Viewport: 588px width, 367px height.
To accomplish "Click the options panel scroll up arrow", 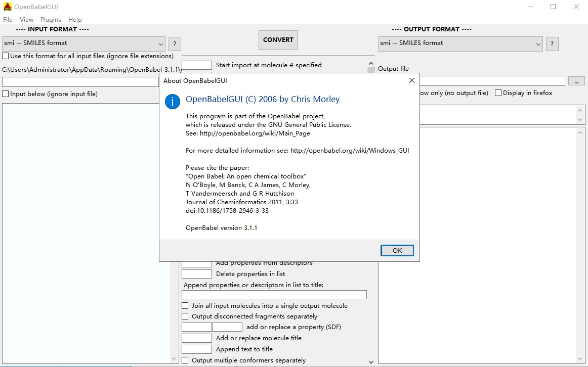I will click(371, 64).
